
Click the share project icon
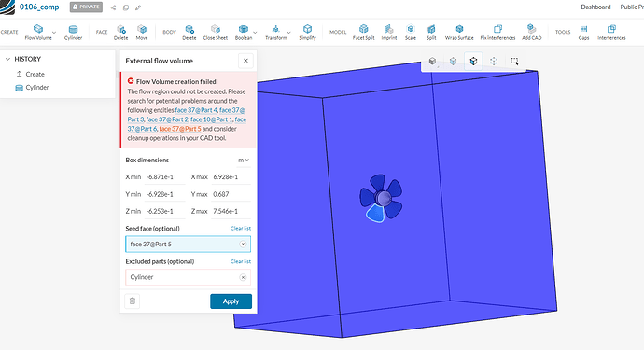113,7
